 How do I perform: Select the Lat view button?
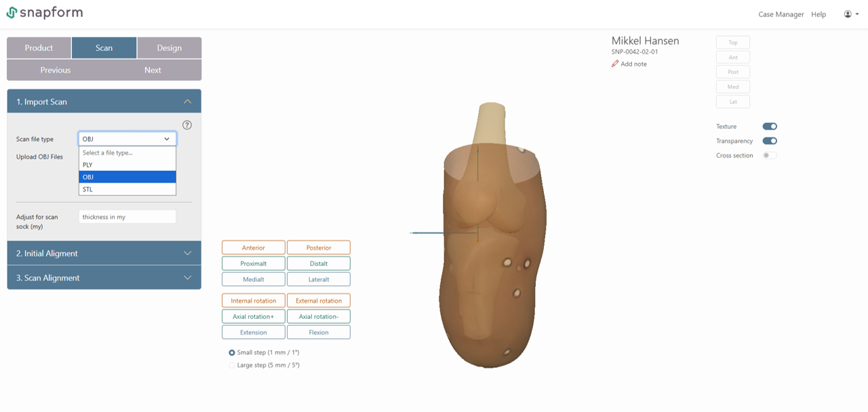(733, 102)
